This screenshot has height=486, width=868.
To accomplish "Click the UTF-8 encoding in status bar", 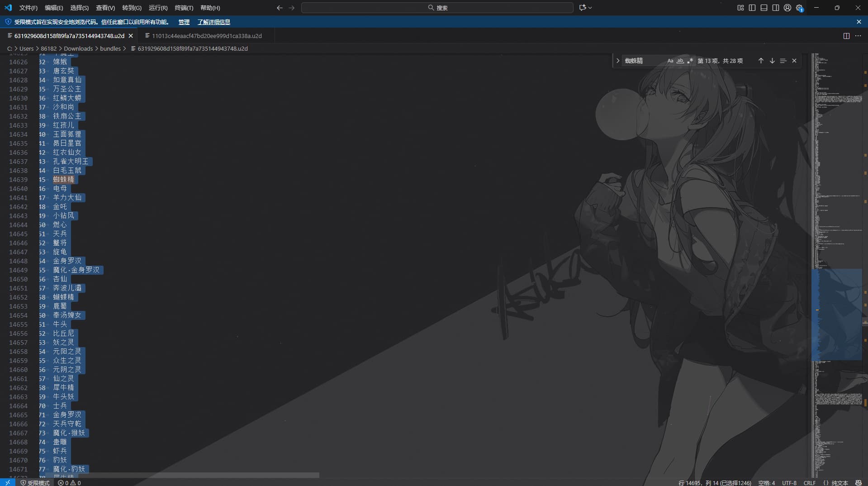I will click(x=789, y=483).
